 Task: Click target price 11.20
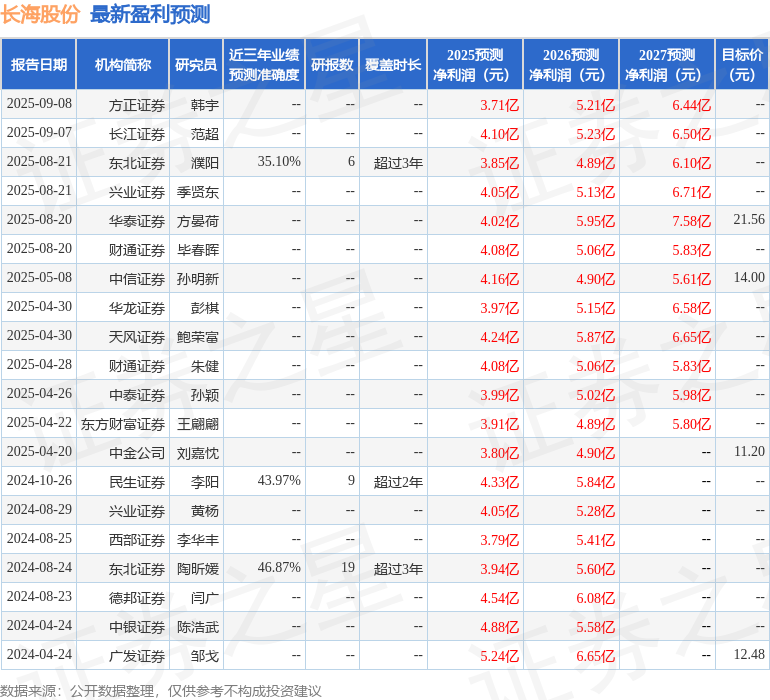pyautogui.click(x=749, y=451)
